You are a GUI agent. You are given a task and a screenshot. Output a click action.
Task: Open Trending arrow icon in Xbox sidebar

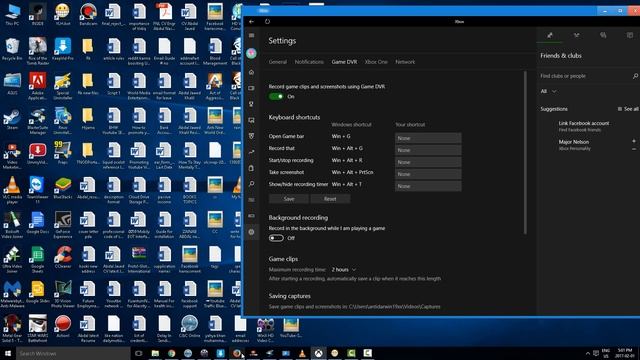(251, 152)
